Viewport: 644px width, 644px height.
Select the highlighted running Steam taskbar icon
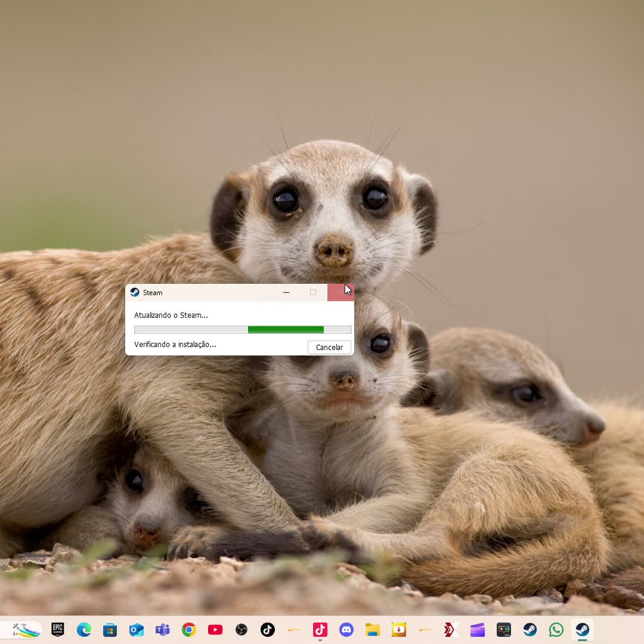click(583, 630)
